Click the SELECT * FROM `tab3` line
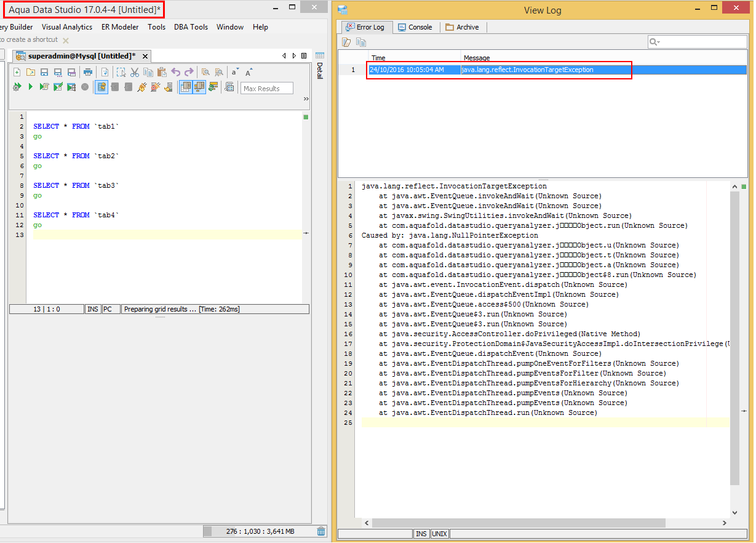This screenshot has width=756, height=543. pyautogui.click(x=76, y=185)
